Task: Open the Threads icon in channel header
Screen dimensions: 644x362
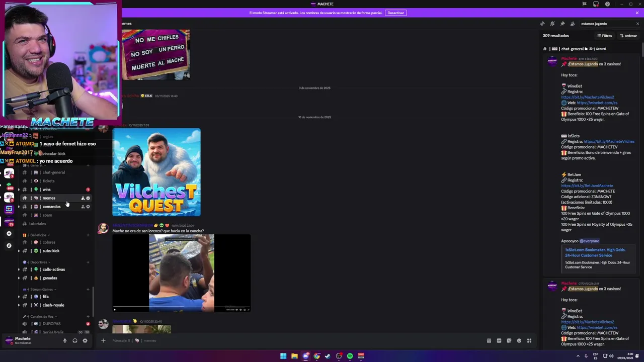Action: [x=542, y=24]
